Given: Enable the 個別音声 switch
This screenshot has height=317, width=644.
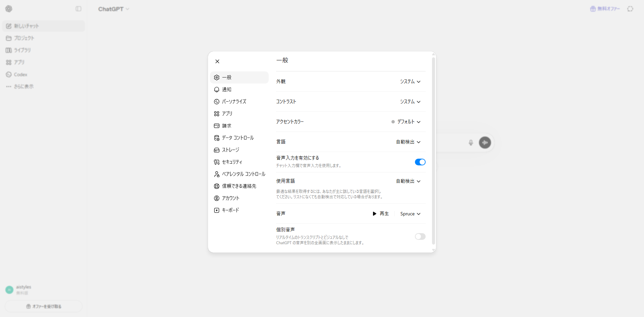Looking at the screenshot, I should (420, 236).
